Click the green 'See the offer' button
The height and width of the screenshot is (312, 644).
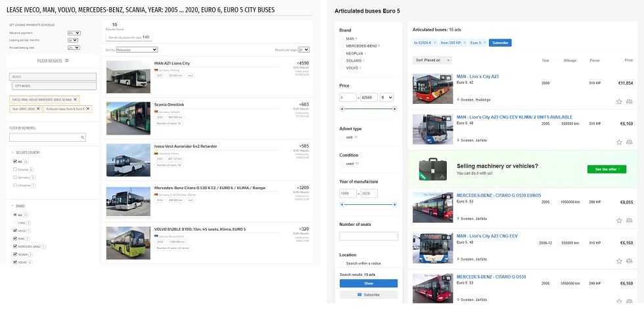[x=607, y=169]
